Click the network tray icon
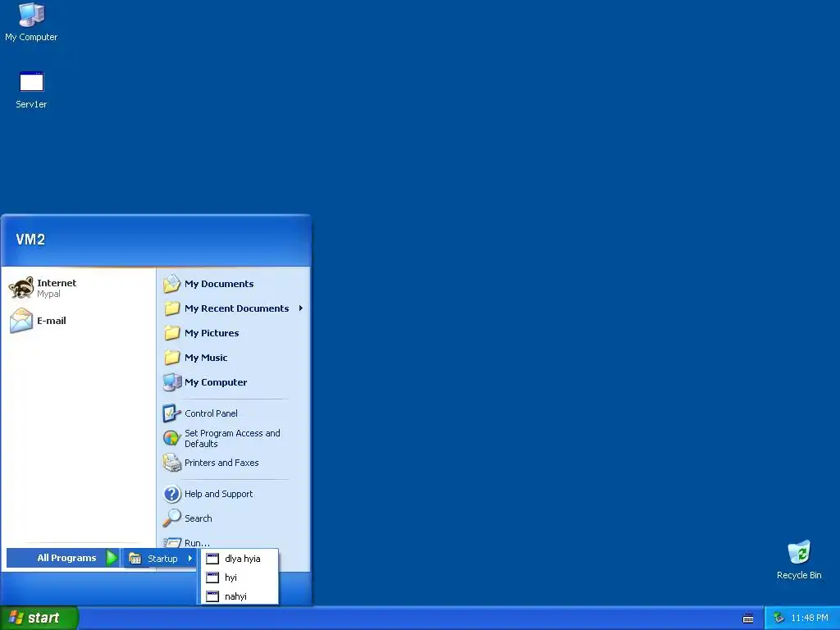The width and height of the screenshot is (840, 630). click(x=779, y=619)
